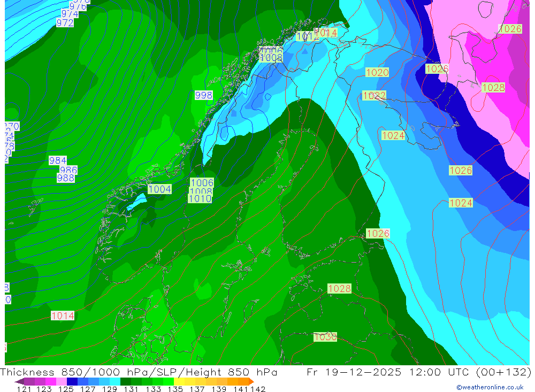Click the red '1022' pressure label
Screen dimensions: 535x392
click(x=374, y=96)
